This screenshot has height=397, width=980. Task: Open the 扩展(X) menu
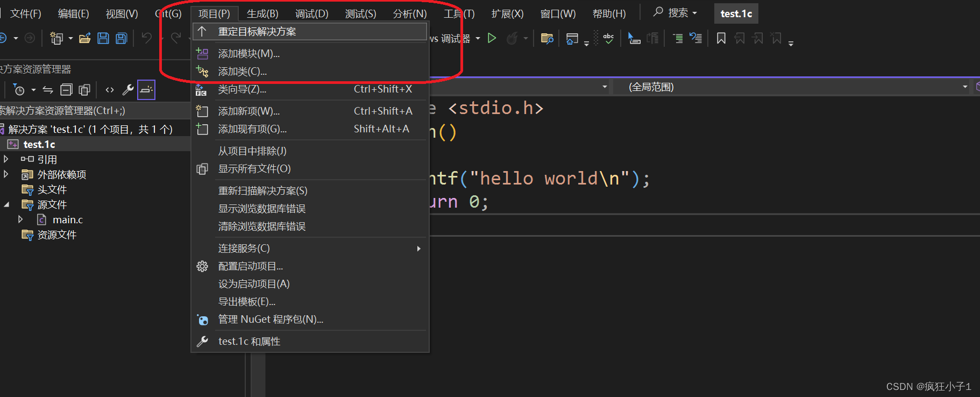pos(507,13)
